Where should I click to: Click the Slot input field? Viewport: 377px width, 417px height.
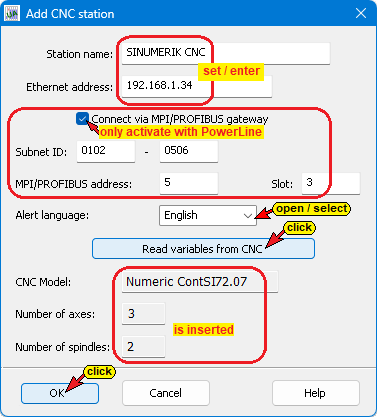[331, 183]
